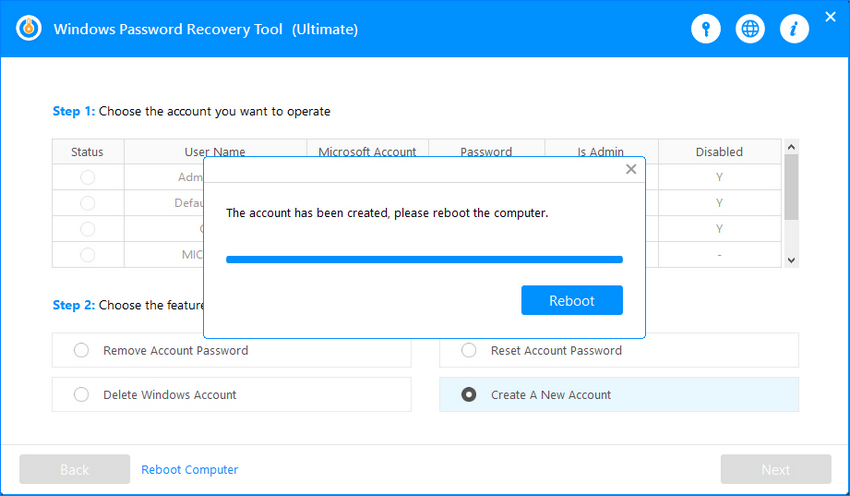This screenshot has width=850, height=496.
Task: Click the Step 1 instruction text
Action: [191, 111]
